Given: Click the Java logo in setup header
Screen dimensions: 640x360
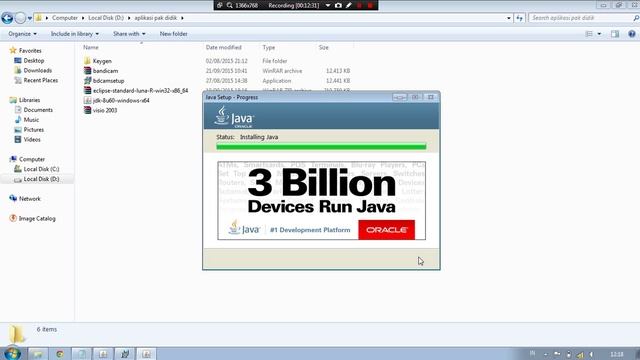Looking at the screenshot, I should coord(234,117).
